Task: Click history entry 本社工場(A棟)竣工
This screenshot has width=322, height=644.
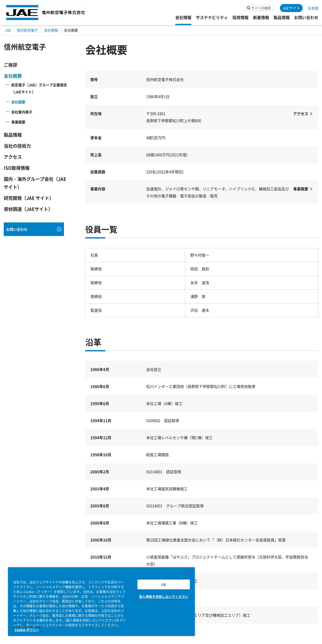Action: 164,404
